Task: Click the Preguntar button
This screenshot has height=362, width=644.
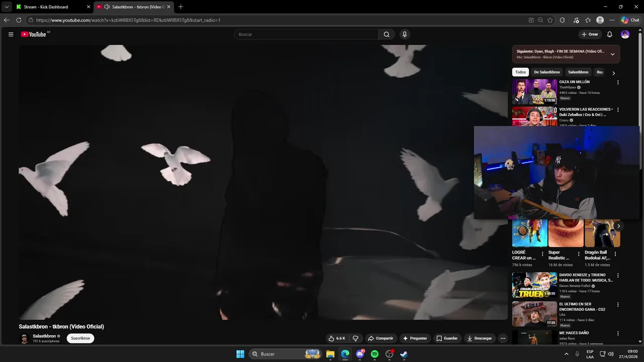Action: [x=415, y=338]
